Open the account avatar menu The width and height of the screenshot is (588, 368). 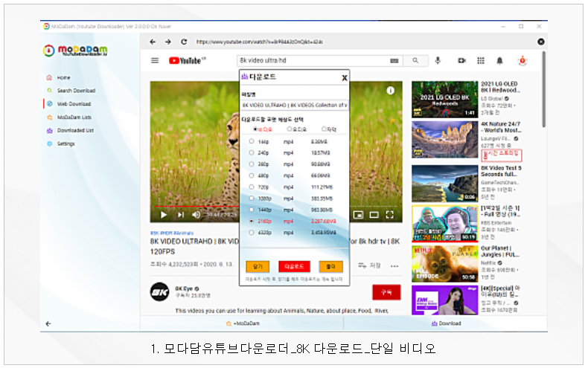click(x=523, y=60)
